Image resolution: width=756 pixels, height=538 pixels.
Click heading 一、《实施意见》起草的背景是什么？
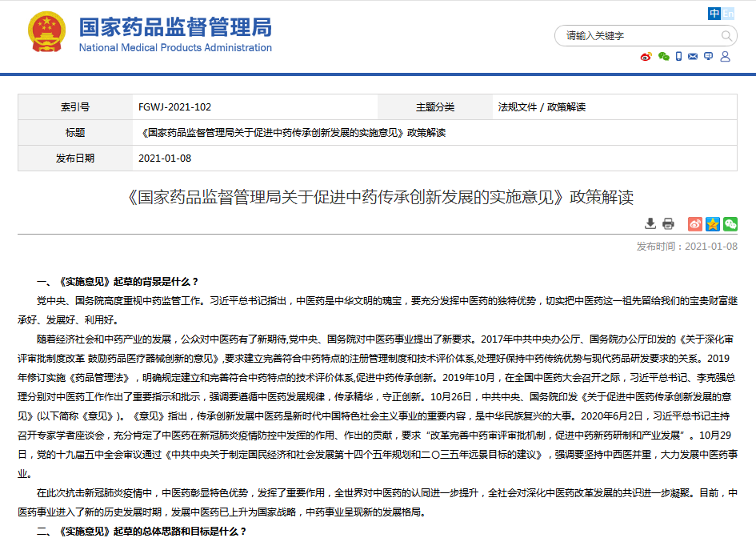coord(118,282)
